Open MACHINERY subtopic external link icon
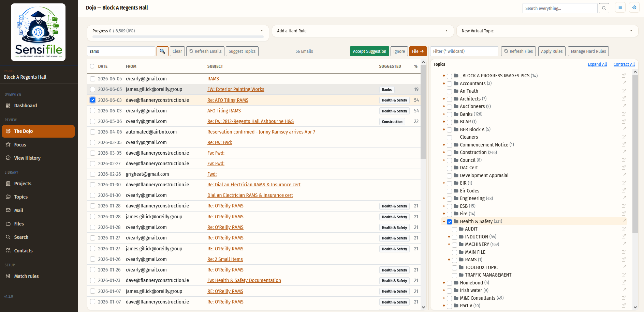 (x=624, y=244)
